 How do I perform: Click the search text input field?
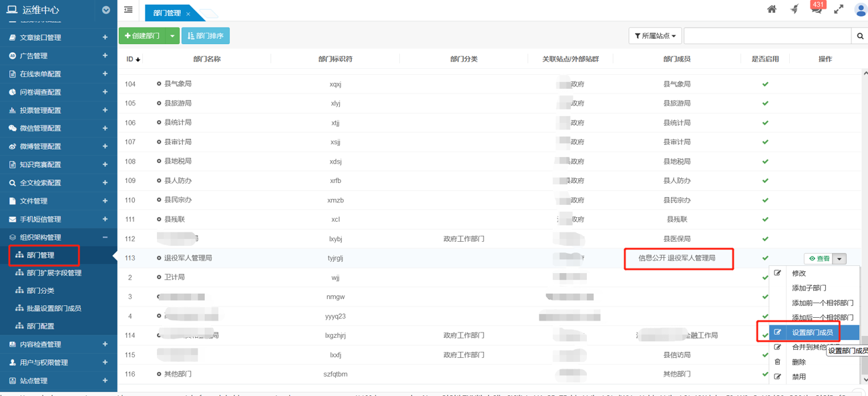(767, 36)
